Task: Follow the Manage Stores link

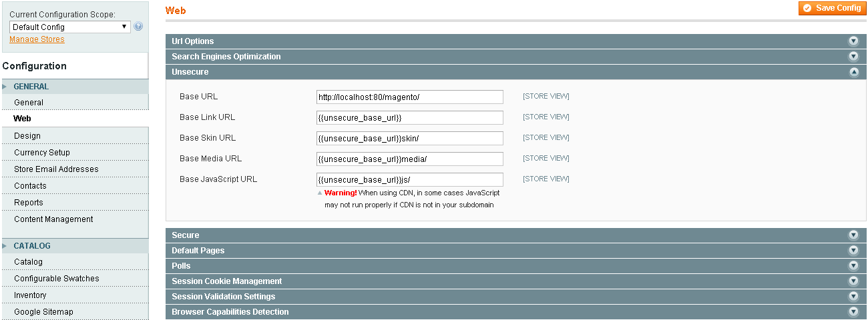Action: coord(37,39)
